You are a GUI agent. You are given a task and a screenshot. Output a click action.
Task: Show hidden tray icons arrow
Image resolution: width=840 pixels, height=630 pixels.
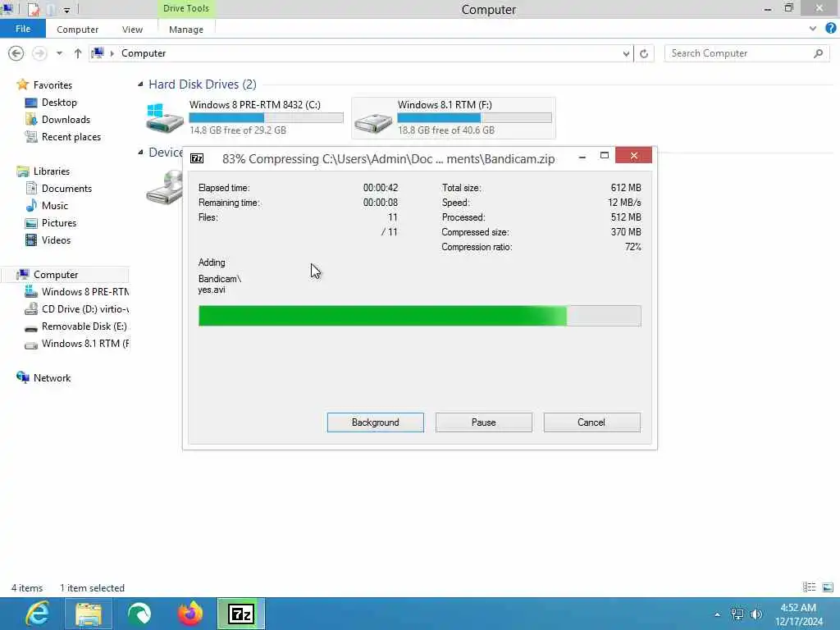pos(717,614)
